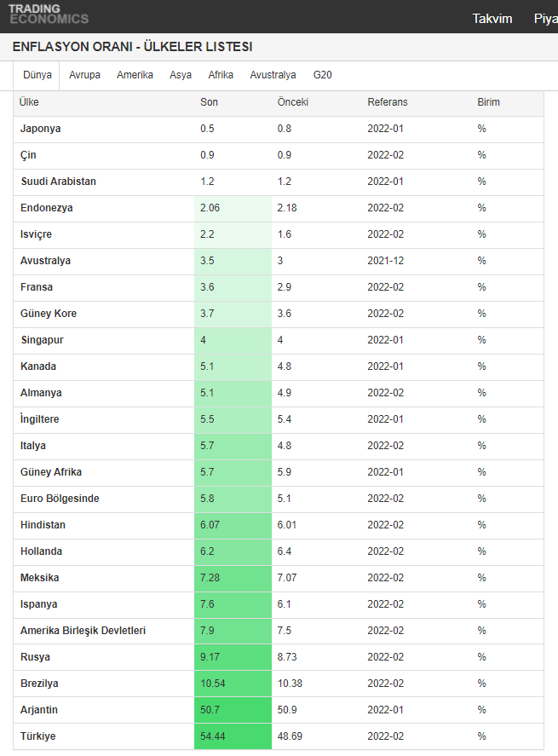The width and height of the screenshot is (558, 756).
Task: Switch to the Avrupa tab
Action: [x=84, y=75]
